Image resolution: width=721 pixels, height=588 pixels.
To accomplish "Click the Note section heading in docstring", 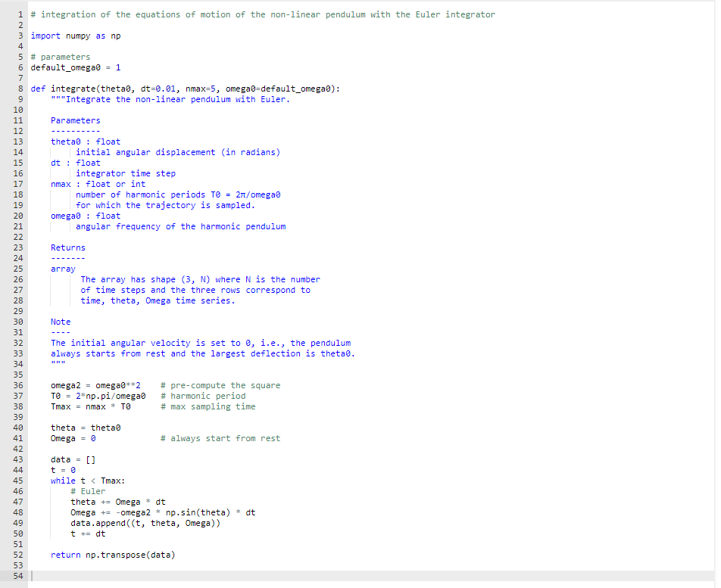I will pos(61,321).
